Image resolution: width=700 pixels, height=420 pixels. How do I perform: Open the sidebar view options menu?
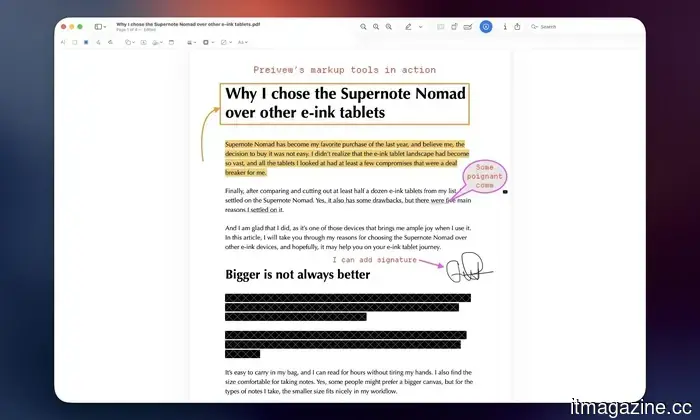point(100,27)
